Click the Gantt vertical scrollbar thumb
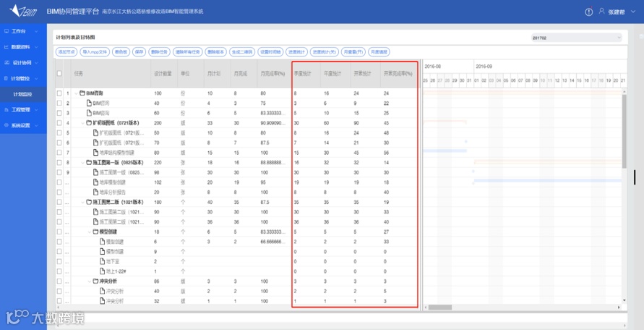 tap(624, 132)
